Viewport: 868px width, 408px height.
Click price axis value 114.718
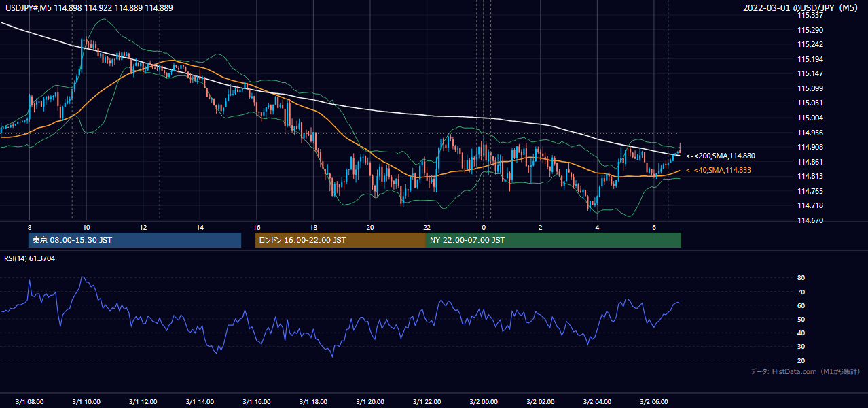point(810,205)
